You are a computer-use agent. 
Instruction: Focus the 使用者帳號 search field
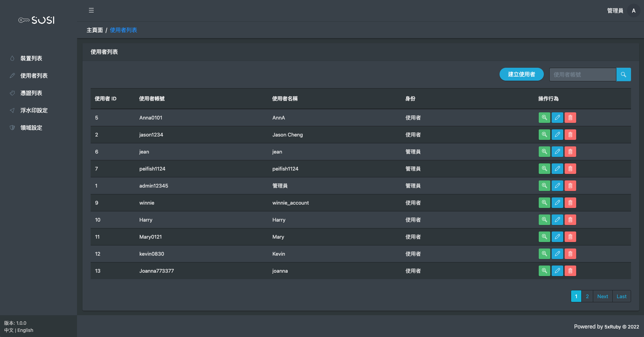582,75
